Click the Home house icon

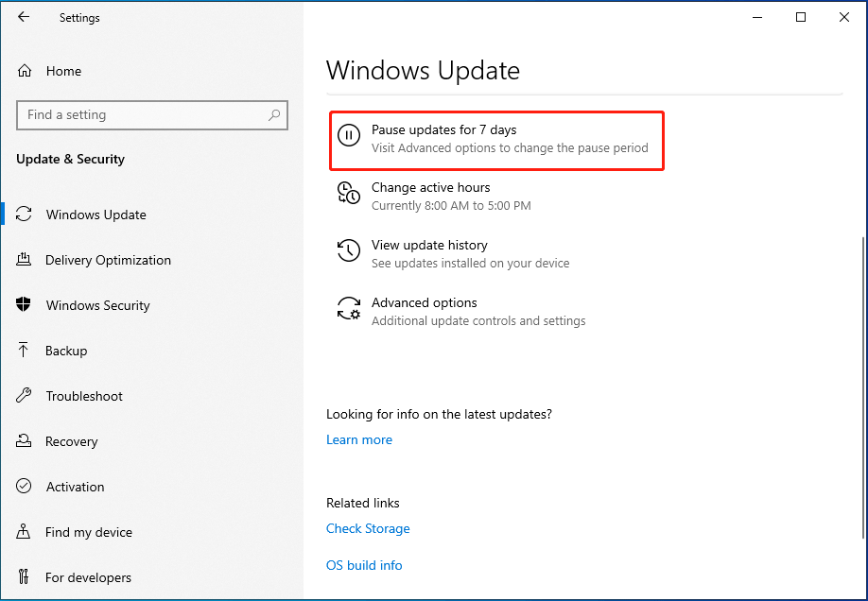(x=25, y=71)
